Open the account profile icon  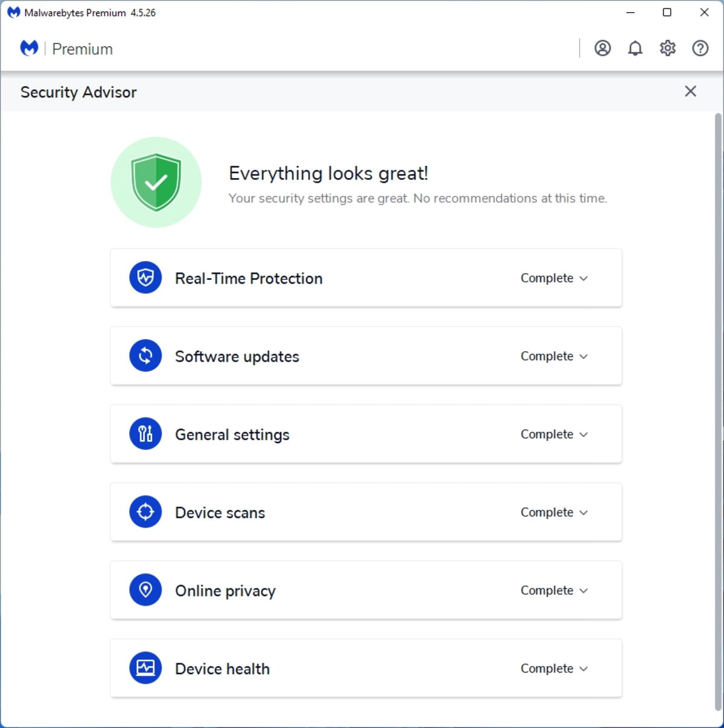602,48
